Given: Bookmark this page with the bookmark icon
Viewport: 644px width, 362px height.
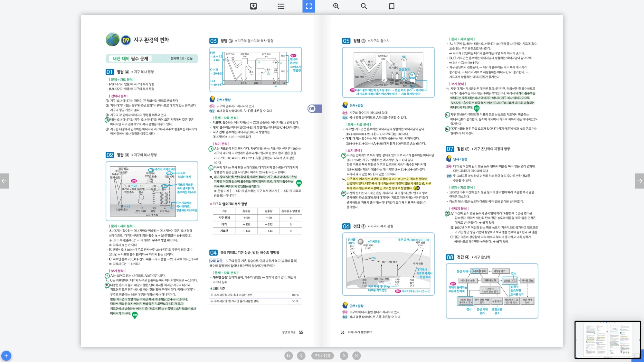Looking at the screenshot, I should pyautogui.click(x=392, y=6).
